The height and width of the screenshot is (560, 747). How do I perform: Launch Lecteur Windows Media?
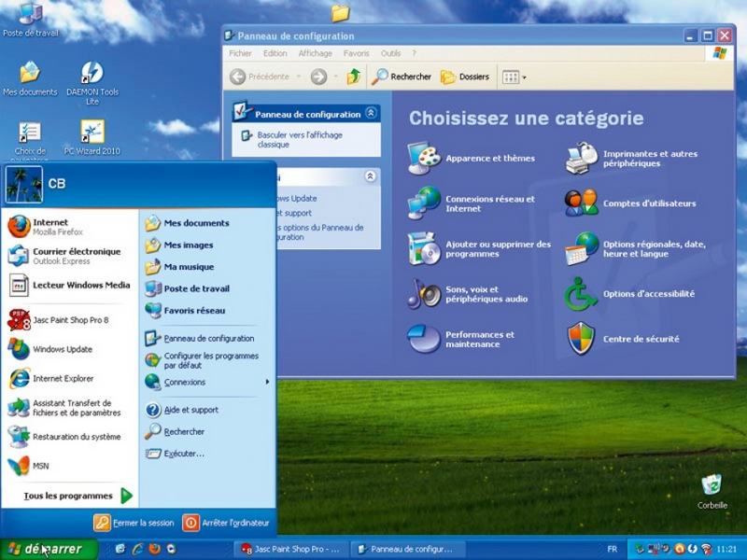click(x=69, y=286)
